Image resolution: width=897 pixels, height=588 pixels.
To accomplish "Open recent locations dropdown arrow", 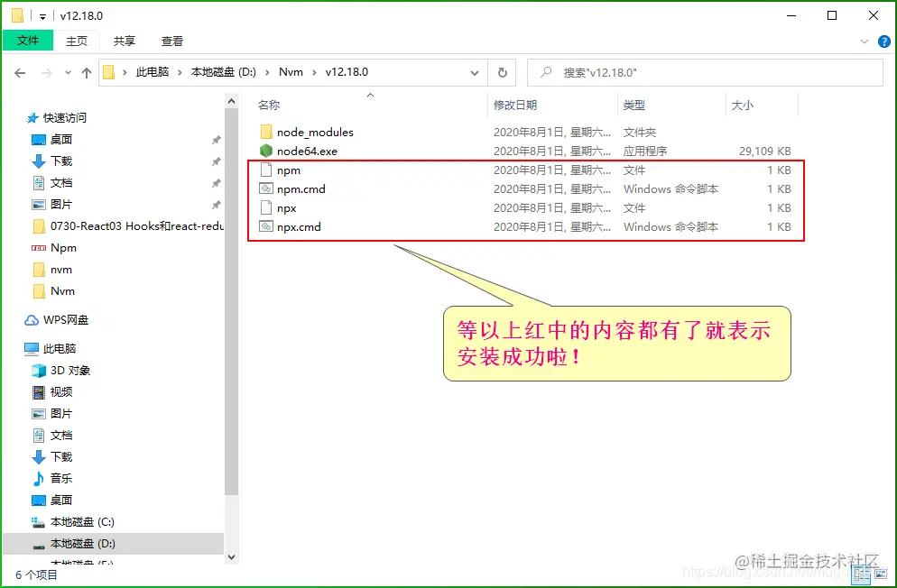I will [x=68, y=72].
